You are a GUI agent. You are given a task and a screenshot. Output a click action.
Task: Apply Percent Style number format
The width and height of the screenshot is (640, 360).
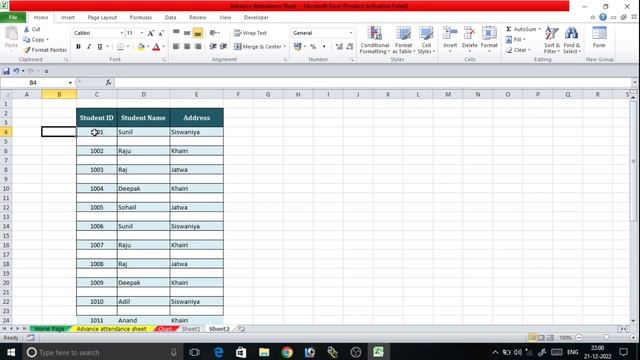click(x=313, y=47)
